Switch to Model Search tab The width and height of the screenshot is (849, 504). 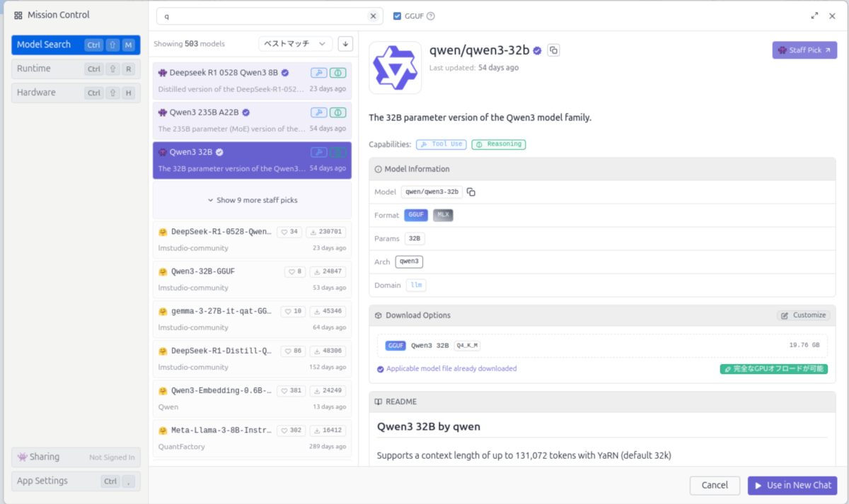pos(76,45)
